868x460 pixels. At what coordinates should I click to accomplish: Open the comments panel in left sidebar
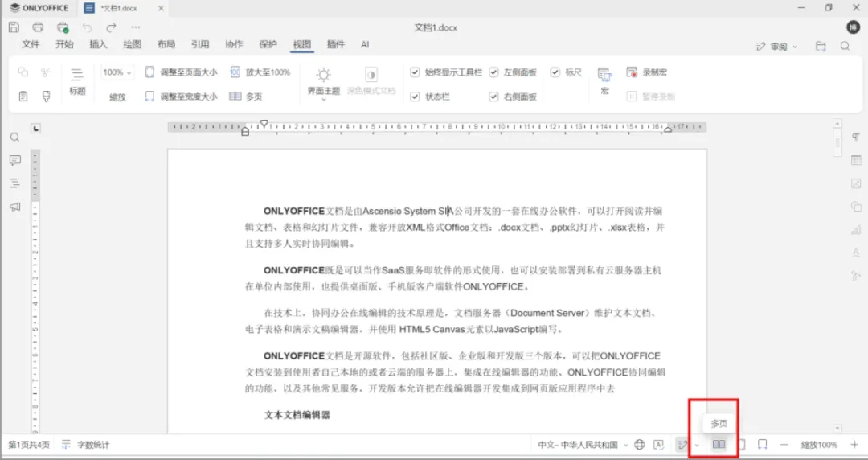[x=15, y=160]
